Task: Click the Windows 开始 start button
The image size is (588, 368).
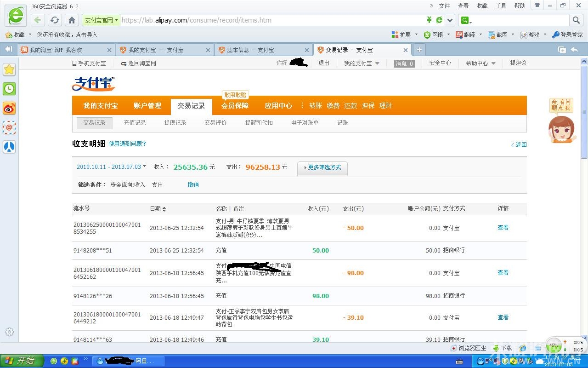Action: [22, 361]
